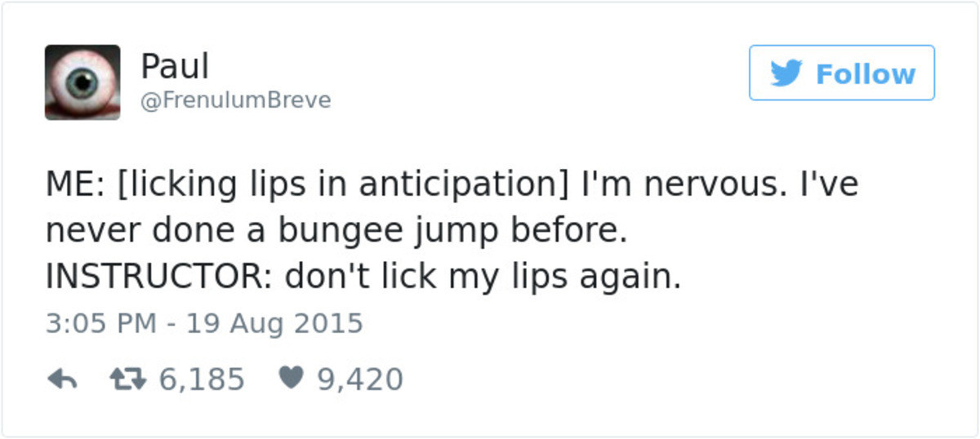The image size is (980, 439).
Task: Click the 9,420 likes count
Action: point(360,379)
